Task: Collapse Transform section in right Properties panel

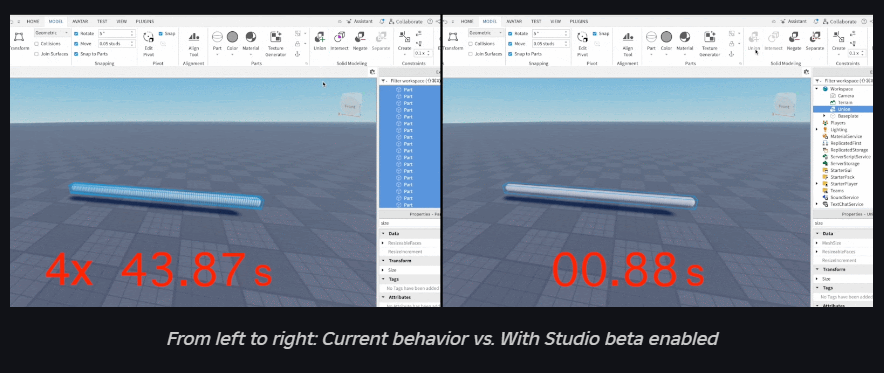Action: [817, 269]
